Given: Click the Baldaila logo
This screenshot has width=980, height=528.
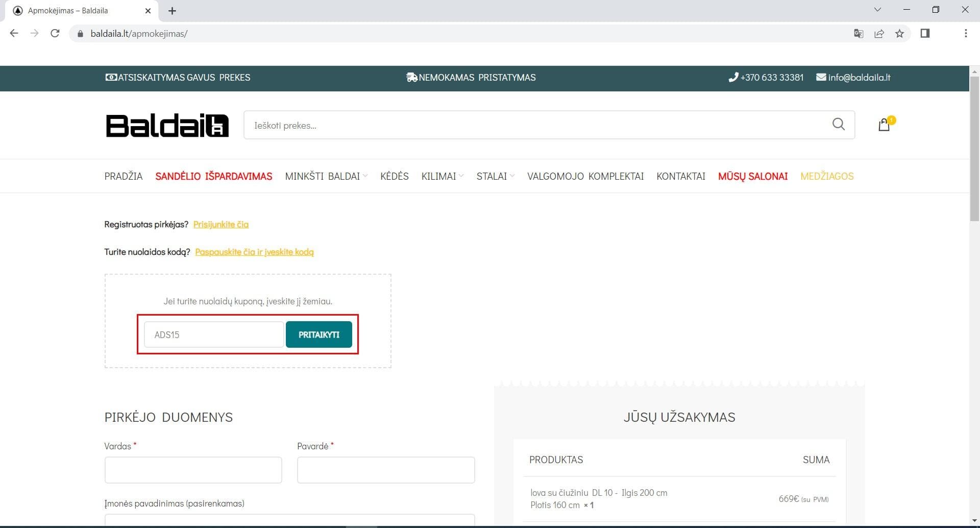Looking at the screenshot, I should tap(167, 126).
